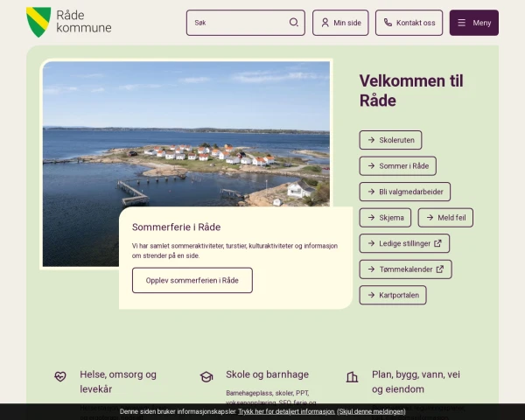Click the Opplev sommerferien i Råde button
The width and height of the screenshot is (525, 420).
(192, 280)
